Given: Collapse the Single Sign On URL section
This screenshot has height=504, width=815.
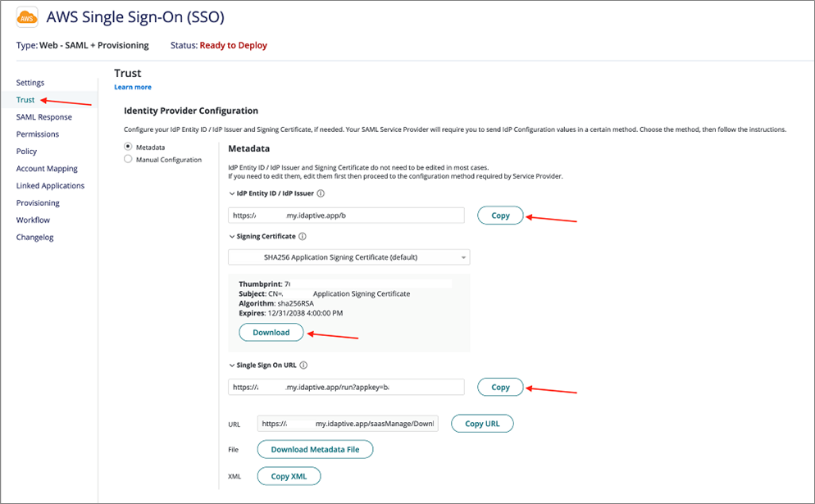Looking at the screenshot, I should (x=232, y=366).
